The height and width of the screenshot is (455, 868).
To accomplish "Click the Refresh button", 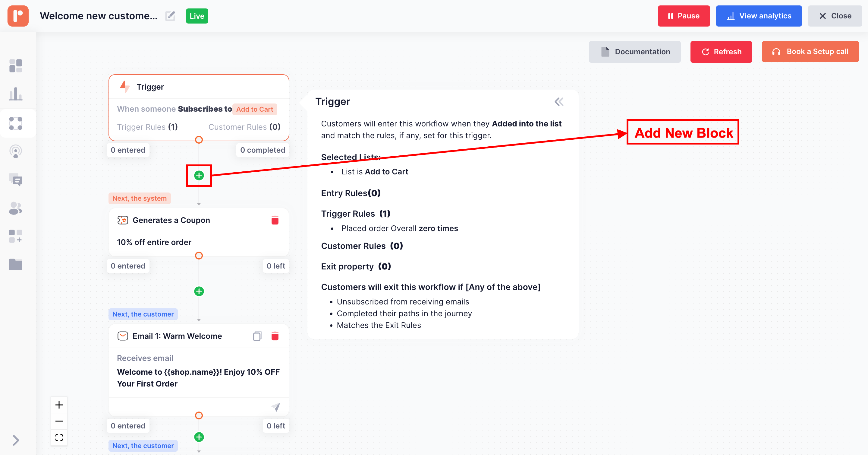I will [721, 52].
